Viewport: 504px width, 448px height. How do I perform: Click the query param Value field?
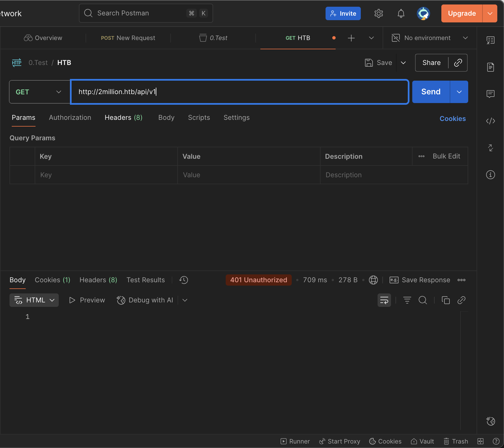coord(249,175)
